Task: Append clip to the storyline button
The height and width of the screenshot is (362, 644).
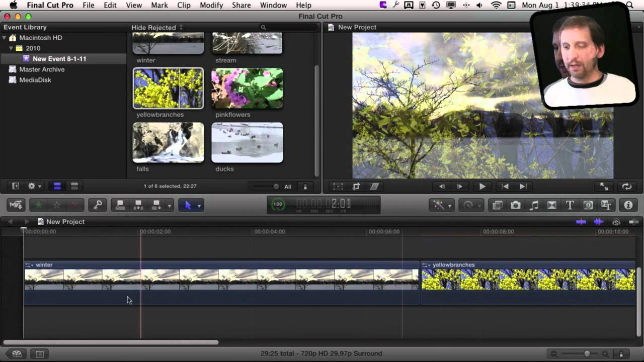Action: click(156, 205)
